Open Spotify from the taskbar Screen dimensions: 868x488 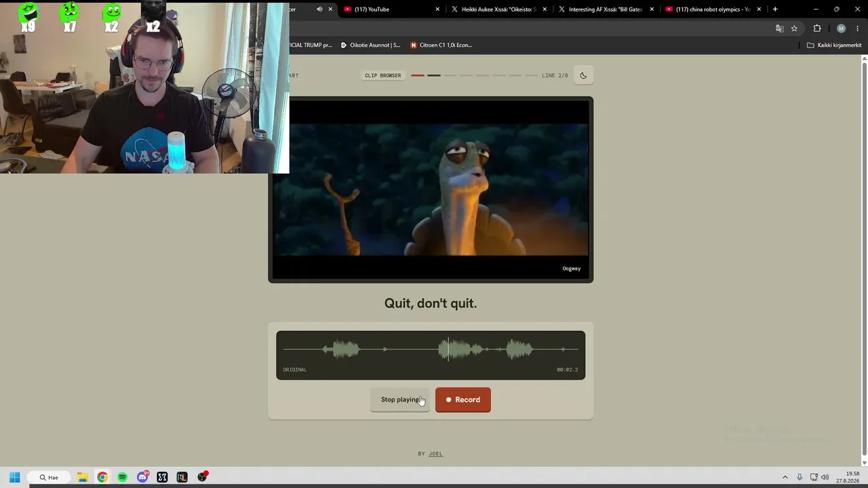tap(122, 477)
